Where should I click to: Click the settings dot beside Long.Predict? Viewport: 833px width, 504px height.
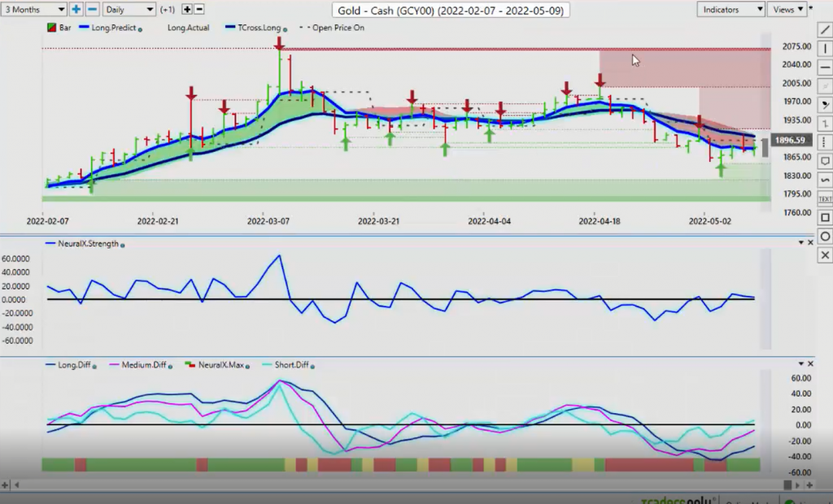(140, 30)
